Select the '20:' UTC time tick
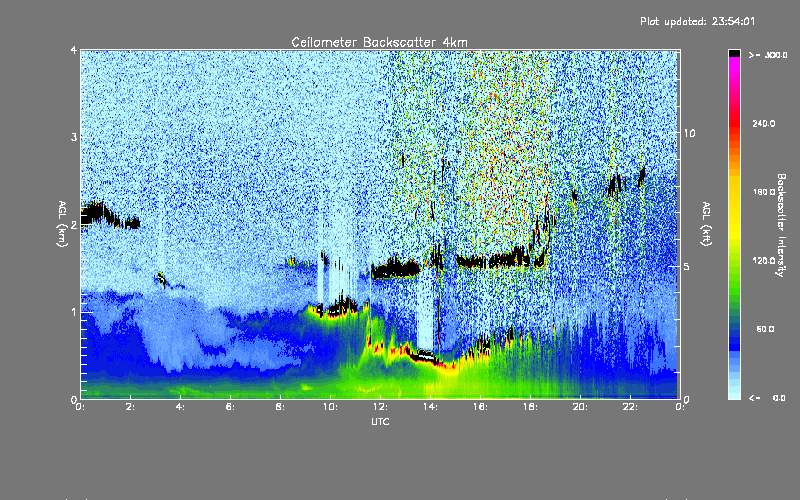Viewport: 800px width, 500px height. point(580,407)
